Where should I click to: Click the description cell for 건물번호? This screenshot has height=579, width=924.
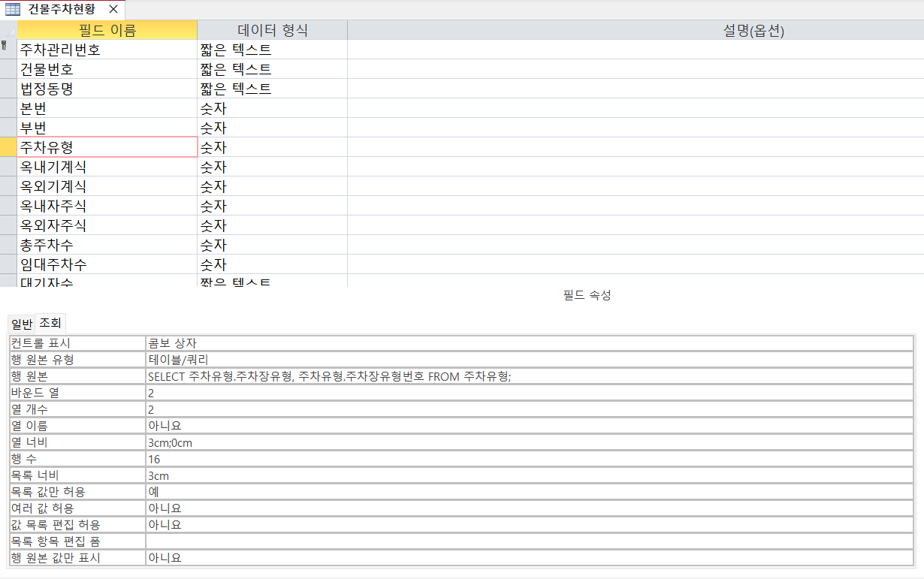pos(635,69)
